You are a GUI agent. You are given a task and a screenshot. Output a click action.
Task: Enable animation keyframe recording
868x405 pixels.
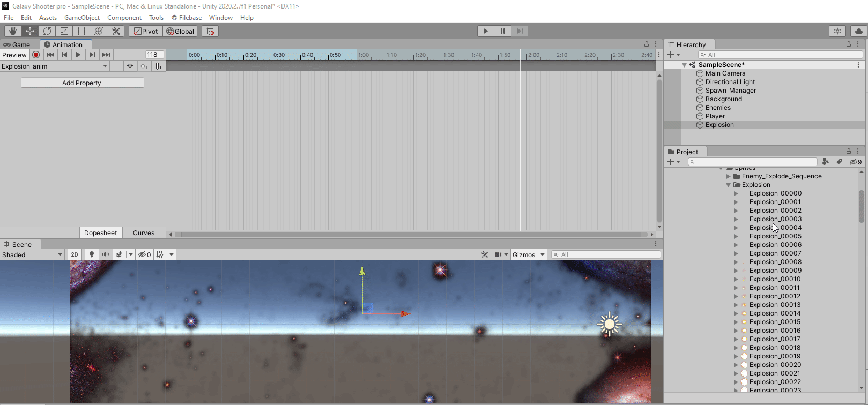coord(36,55)
